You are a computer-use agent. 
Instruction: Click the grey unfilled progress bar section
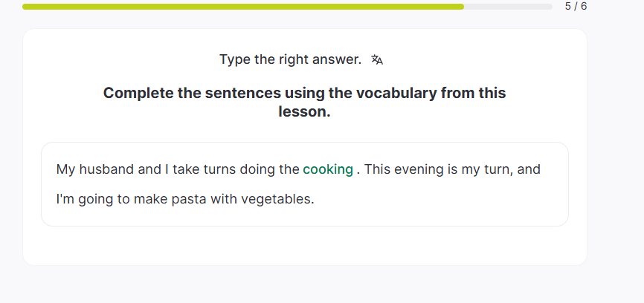(x=507, y=7)
